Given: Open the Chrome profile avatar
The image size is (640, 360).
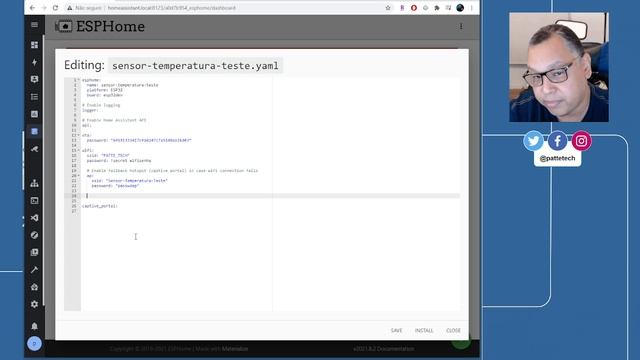Looking at the screenshot, I should tap(460, 8).
